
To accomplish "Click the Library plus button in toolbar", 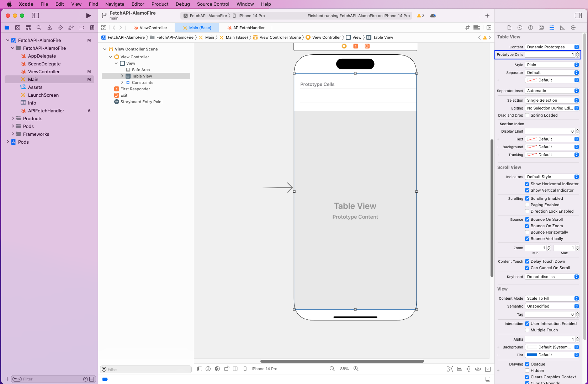I will click(487, 16).
